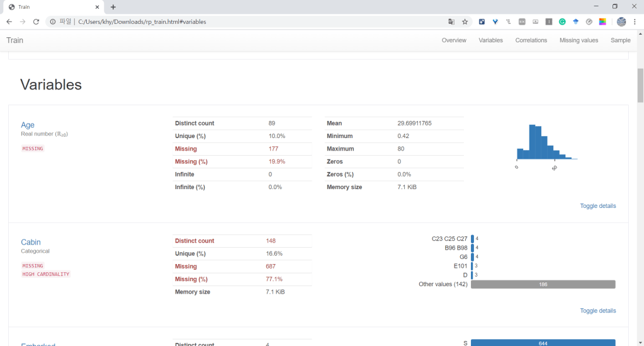The width and height of the screenshot is (644, 346).
Task: Open a new browser tab with plus button
Action: 113,7
